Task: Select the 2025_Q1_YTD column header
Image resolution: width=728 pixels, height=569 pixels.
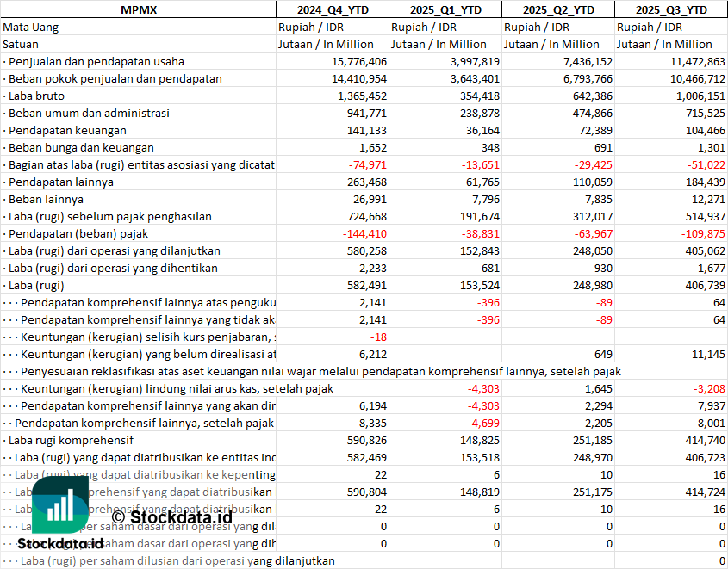Action: (445, 9)
